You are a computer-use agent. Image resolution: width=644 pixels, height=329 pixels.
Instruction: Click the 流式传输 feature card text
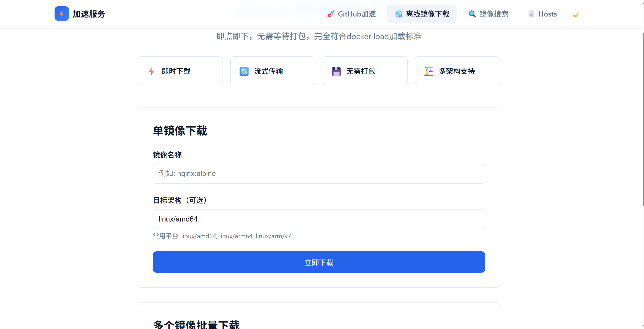point(268,71)
